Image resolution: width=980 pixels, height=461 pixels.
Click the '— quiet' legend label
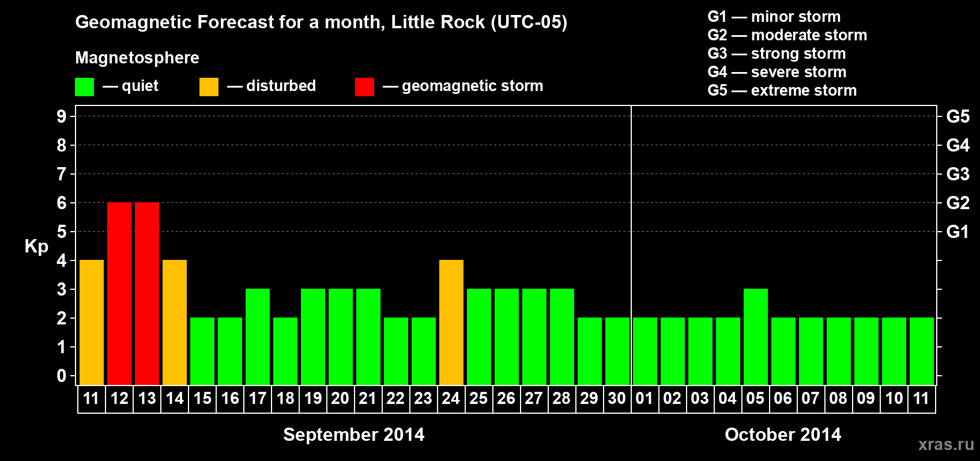(130, 86)
